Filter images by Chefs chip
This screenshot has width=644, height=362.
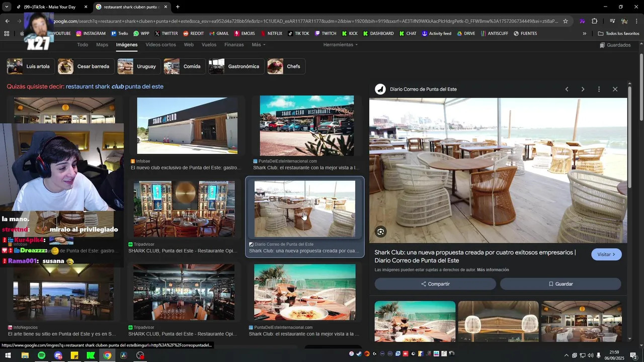coord(286,66)
